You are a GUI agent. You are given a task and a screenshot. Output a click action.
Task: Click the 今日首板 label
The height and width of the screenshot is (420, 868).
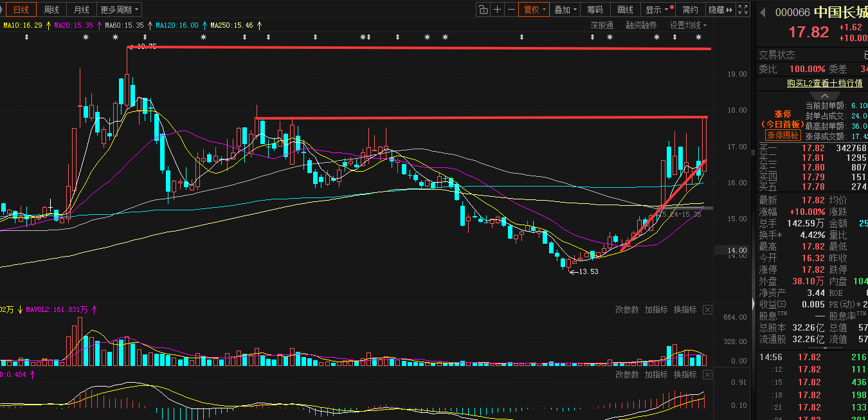click(782, 123)
